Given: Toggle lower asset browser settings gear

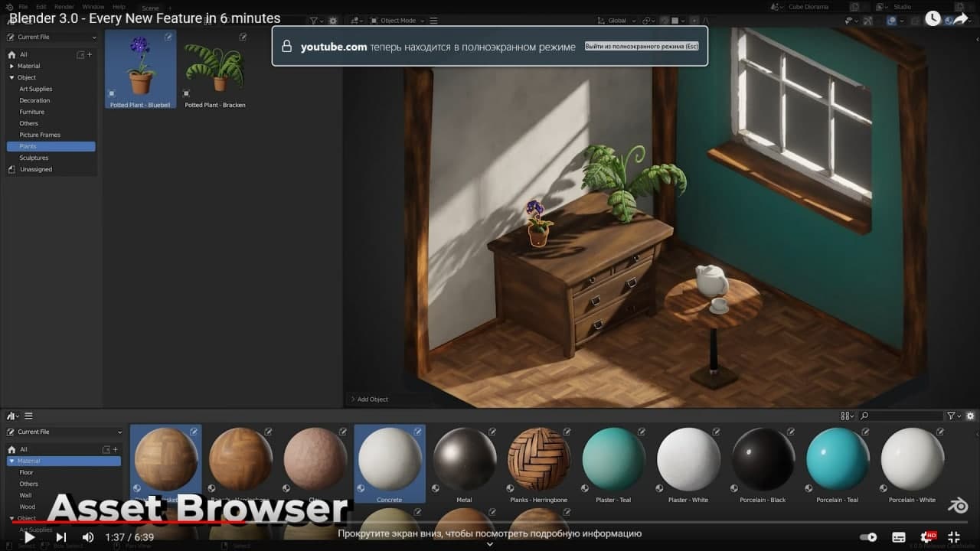Looking at the screenshot, I should 970,416.
